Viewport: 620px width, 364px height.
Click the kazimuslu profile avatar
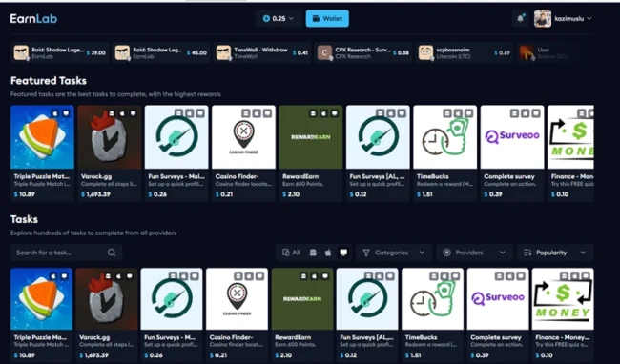click(543, 18)
